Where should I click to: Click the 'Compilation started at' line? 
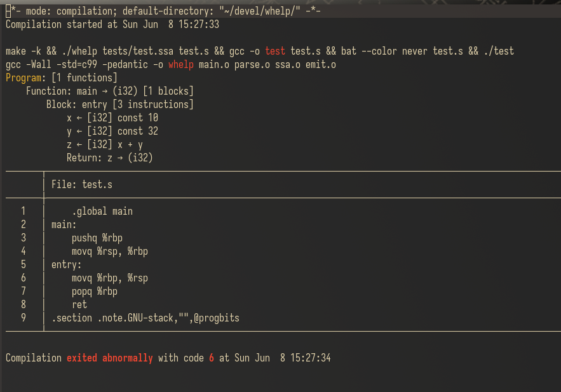[x=112, y=24]
